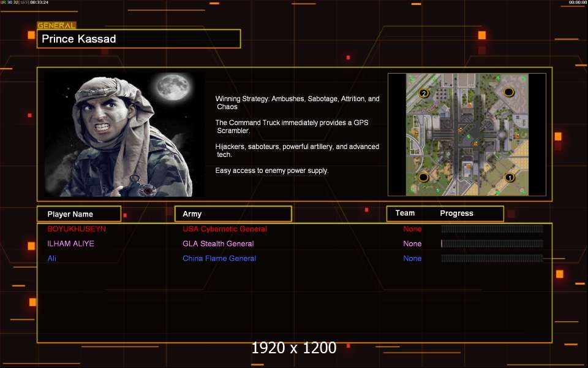Viewport: 588px width, 368px height.
Task: Click BOYUKHUSEYN's loading progress bar
Action: point(492,229)
